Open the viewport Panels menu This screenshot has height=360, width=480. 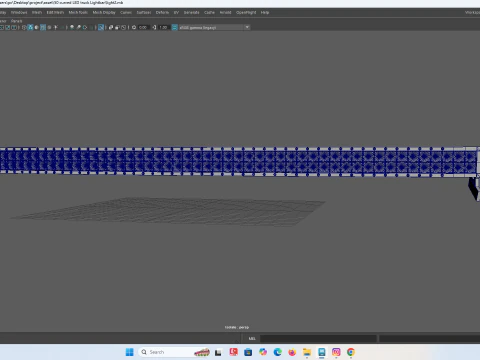16,21
